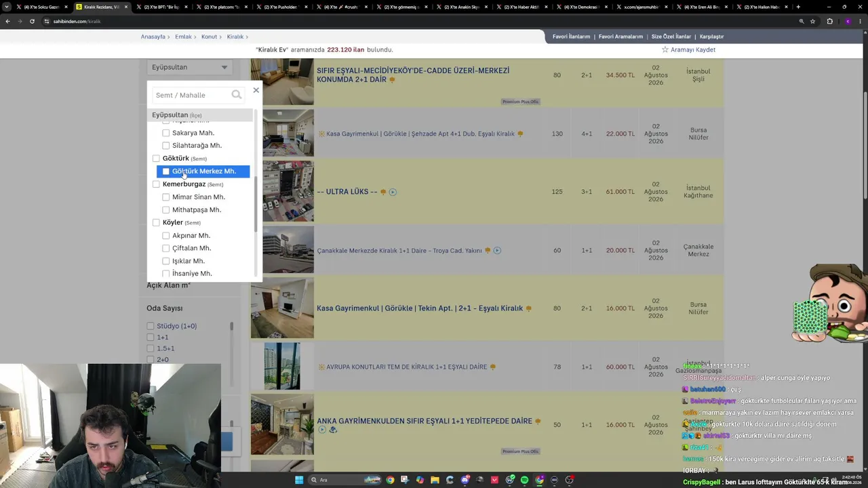Open Favori İlanlarım

(571, 37)
